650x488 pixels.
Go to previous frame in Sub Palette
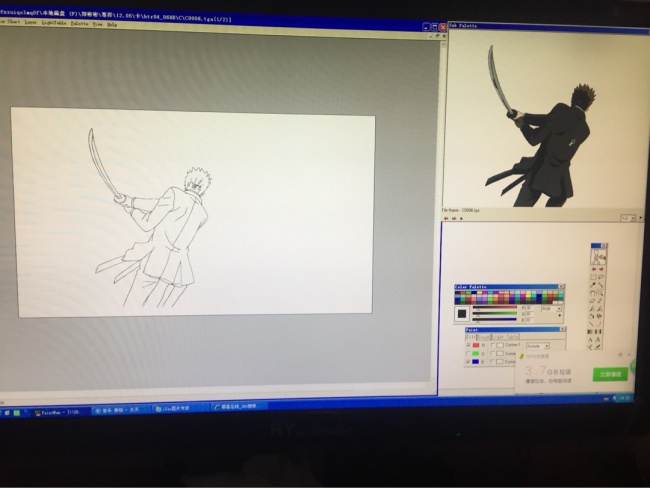point(446,219)
